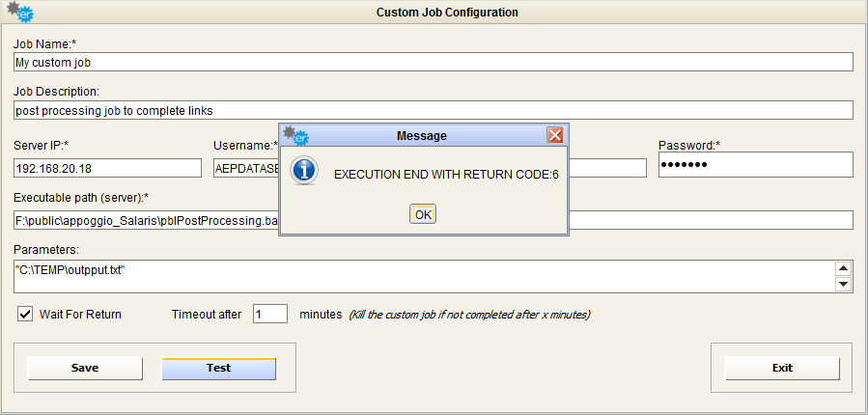Save the custom job configuration
Viewport: 868px width, 415px height.
click(85, 368)
